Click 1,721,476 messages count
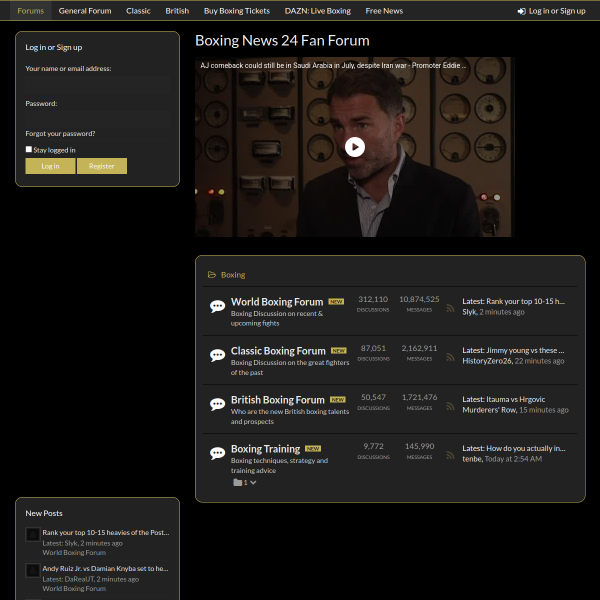Screen dimensions: 600x600 (419, 397)
